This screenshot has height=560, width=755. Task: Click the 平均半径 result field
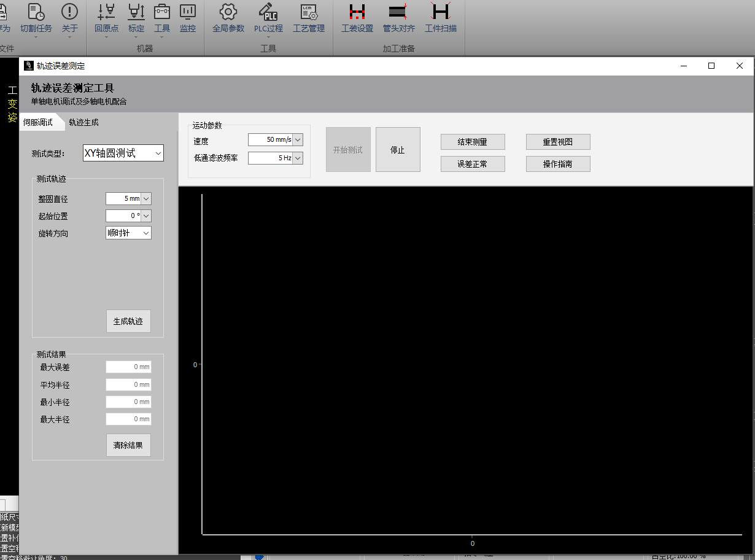click(x=128, y=384)
